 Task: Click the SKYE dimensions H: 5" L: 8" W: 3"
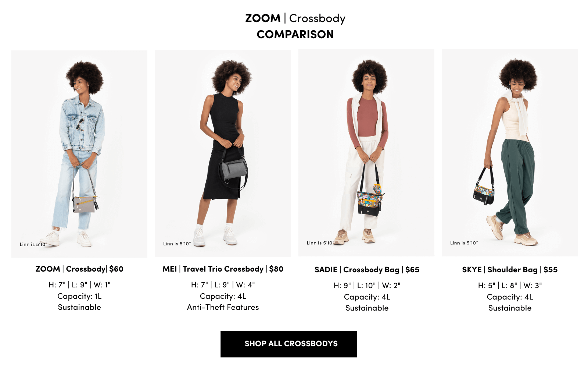510,286
